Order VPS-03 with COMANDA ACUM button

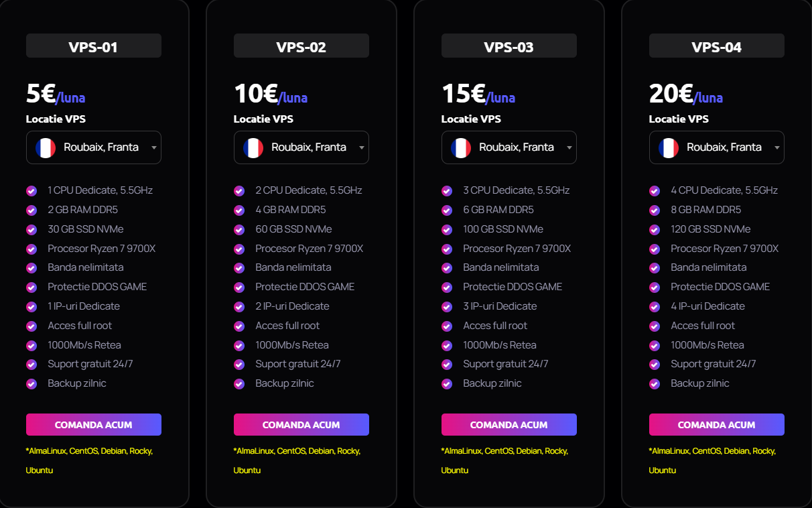(x=509, y=425)
